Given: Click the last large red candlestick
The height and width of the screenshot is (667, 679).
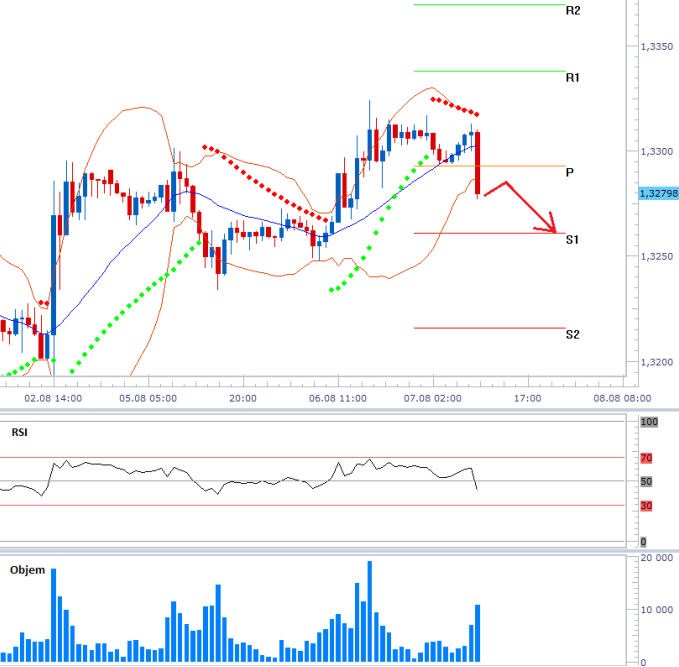Looking at the screenshot, I should [478, 163].
